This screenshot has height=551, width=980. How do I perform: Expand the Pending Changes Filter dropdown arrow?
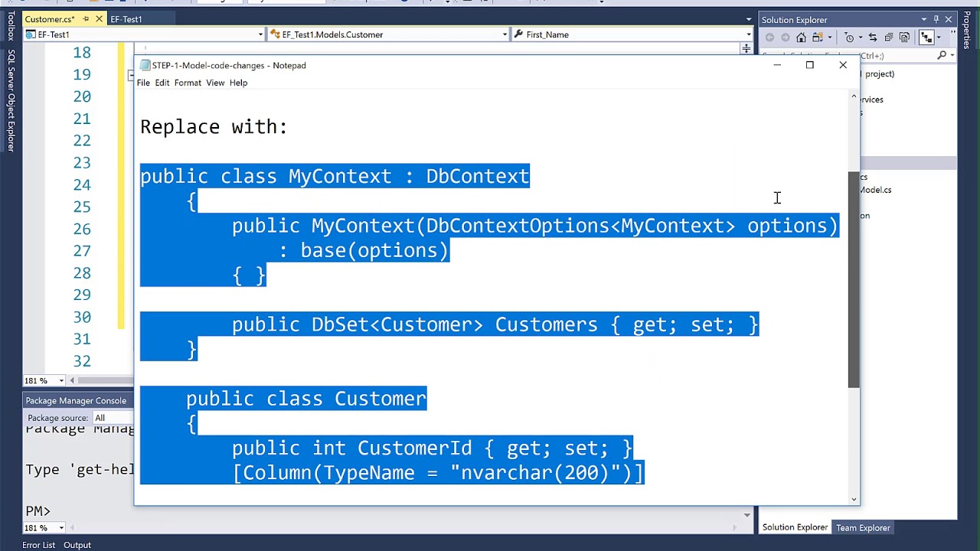click(861, 37)
